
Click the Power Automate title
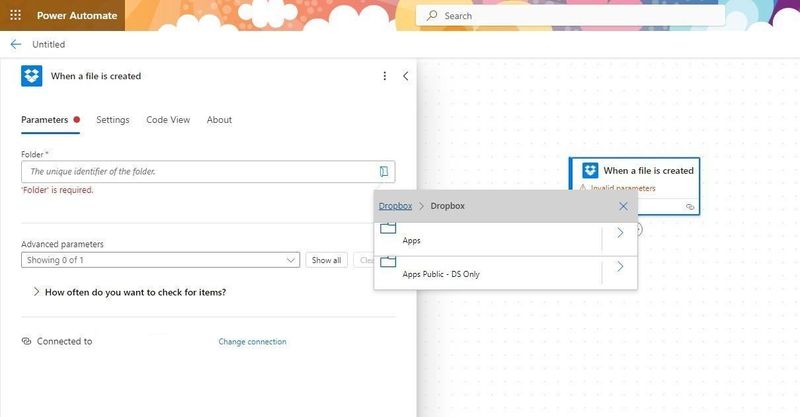click(x=77, y=15)
